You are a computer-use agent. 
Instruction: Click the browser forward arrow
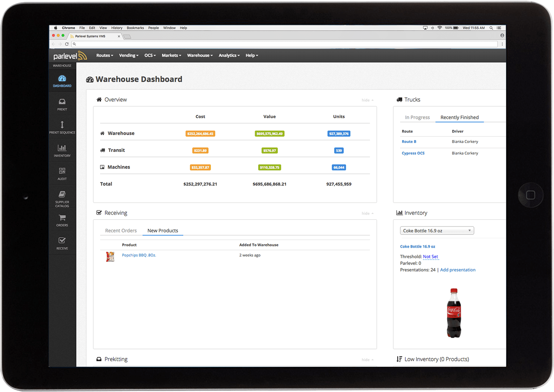click(x=60, y=44)
